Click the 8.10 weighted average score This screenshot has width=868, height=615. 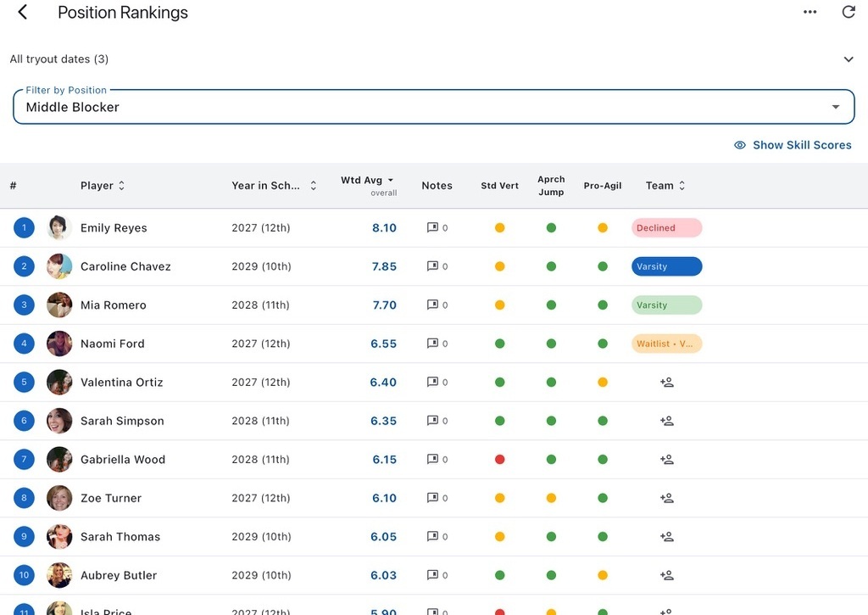tap(384, 227)
